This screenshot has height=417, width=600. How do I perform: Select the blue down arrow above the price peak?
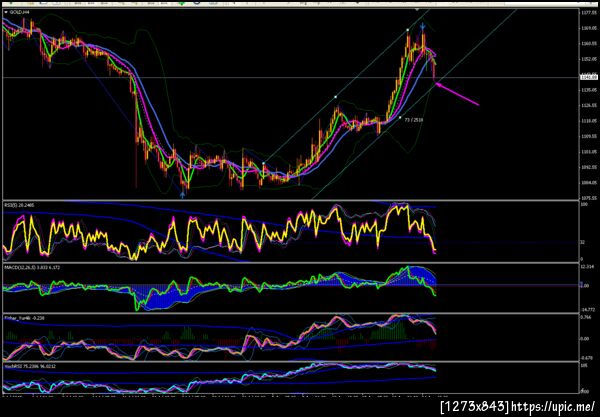click(422, 26)
